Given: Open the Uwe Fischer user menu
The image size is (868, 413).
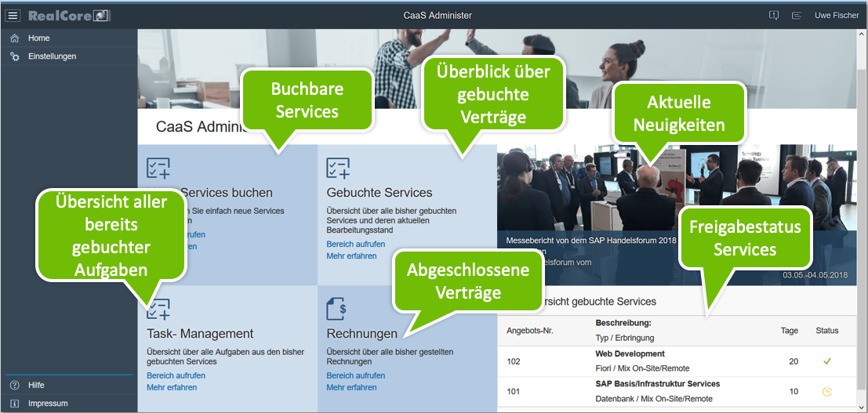Looking at the screenshot, I should [837, 16].
